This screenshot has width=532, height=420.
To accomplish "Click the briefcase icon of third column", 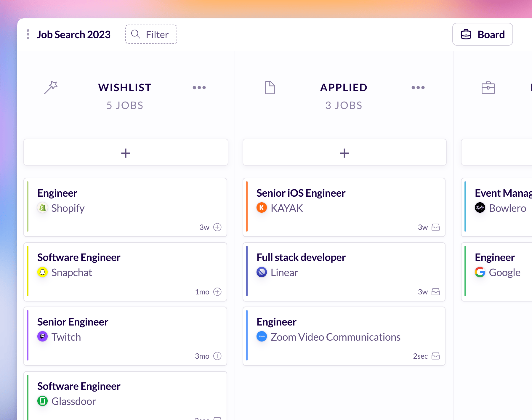I will point(488,88).
